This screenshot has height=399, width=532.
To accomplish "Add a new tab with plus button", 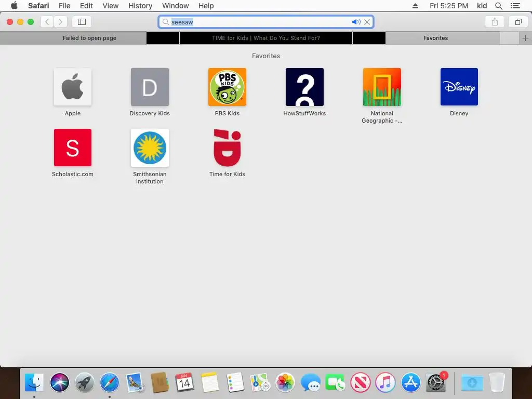I will 526,38.
